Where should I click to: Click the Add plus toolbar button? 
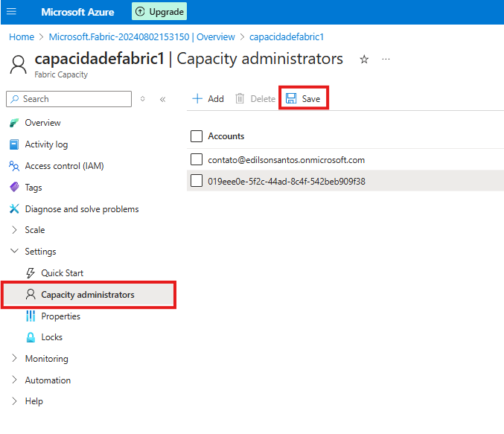pos(208,98)
